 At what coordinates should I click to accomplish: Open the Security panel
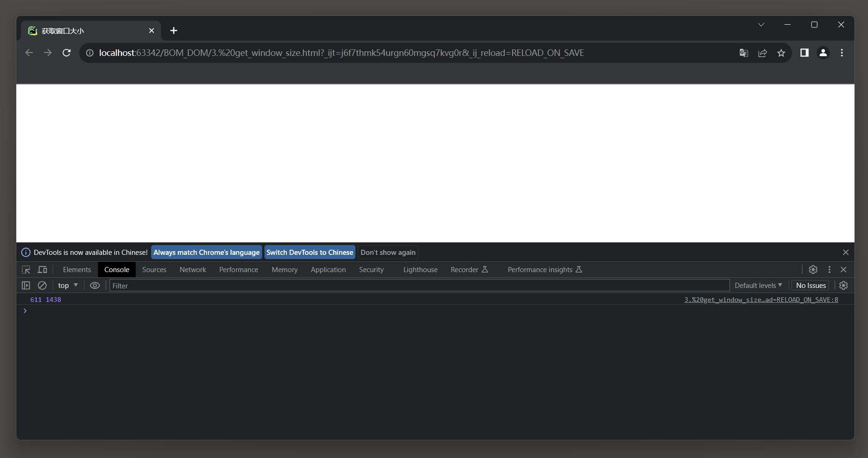coord(371,270)
